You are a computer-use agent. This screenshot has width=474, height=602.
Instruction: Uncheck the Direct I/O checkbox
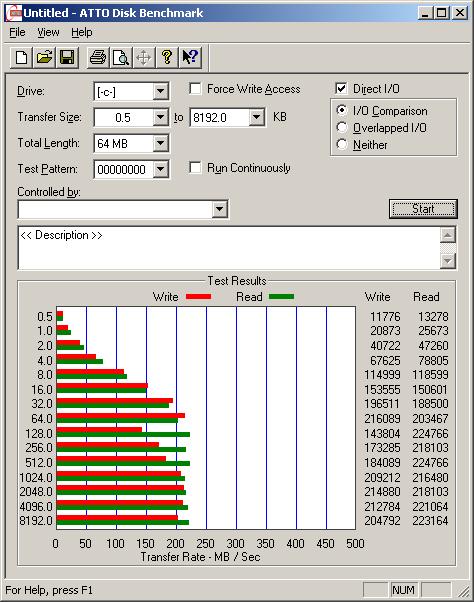point(341,88)
